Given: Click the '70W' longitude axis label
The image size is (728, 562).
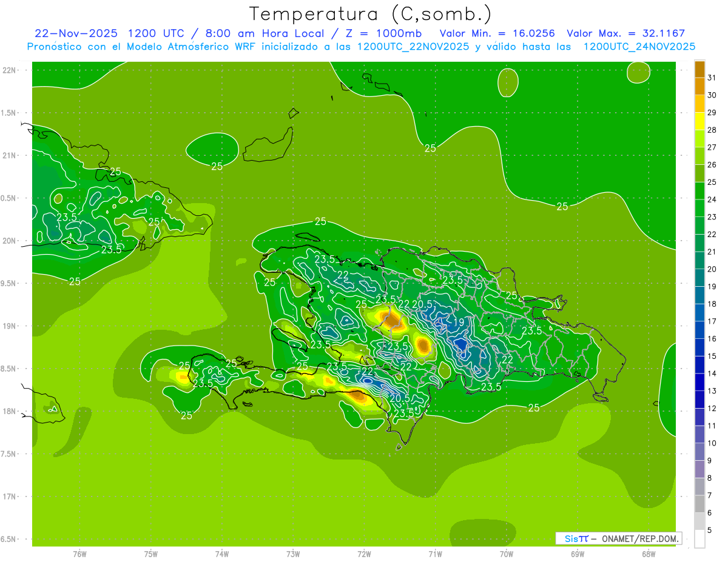Looking at the screenshot, I should coord(507,554).
